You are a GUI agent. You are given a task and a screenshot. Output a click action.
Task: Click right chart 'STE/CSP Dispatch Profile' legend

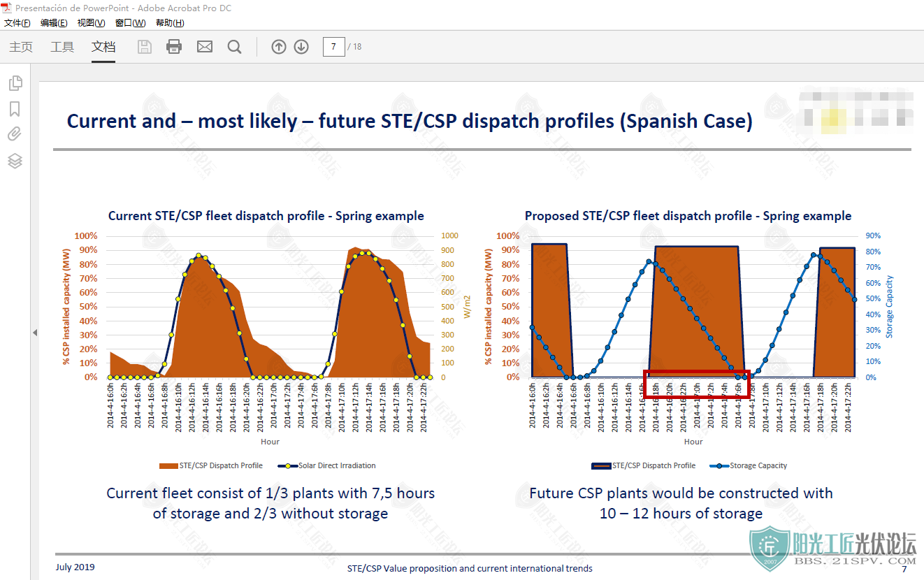[654, 465]
